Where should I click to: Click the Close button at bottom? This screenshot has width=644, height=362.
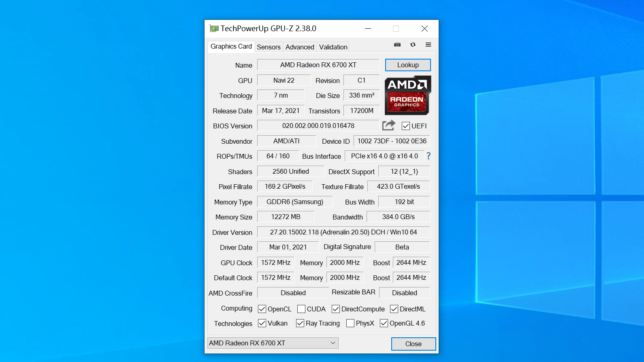coord(413,344)
